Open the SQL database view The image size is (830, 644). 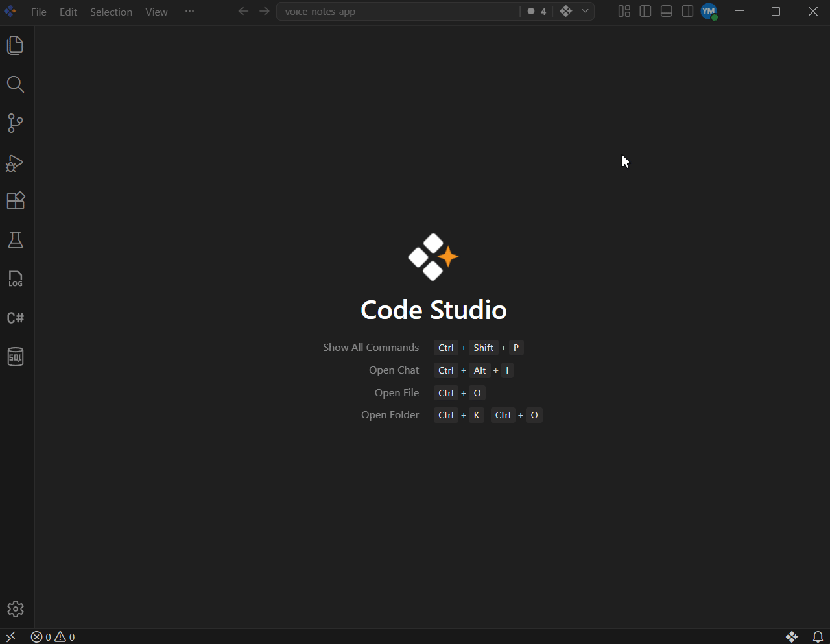[x=16, y=357]
